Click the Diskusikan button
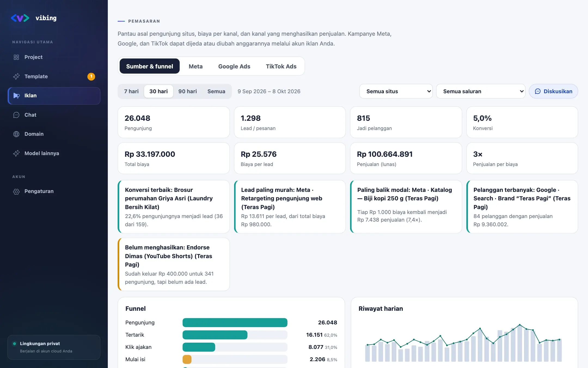 pyautogui.click(x=553, y=91)
